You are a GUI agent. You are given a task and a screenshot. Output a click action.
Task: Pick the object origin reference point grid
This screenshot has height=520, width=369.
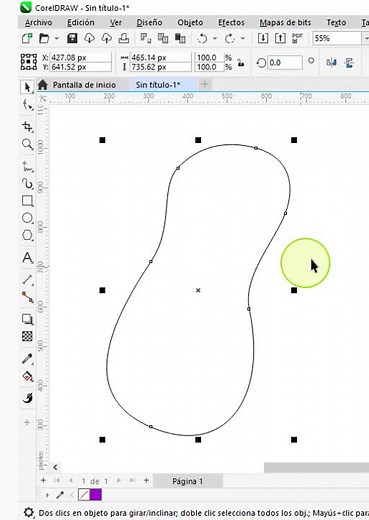click(x=29, y=62)
